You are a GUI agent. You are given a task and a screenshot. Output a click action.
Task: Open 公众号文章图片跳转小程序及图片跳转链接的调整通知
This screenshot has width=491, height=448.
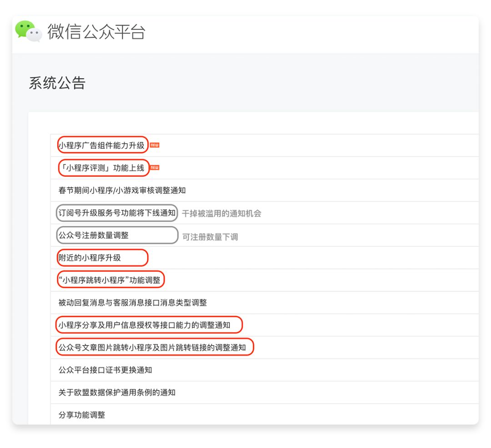(x=152, y=348)
